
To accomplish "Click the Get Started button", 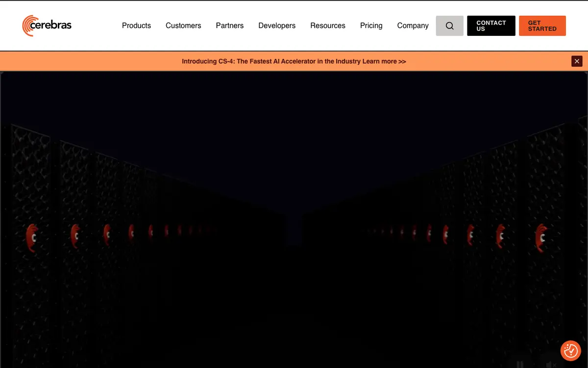I will [542, 26].
